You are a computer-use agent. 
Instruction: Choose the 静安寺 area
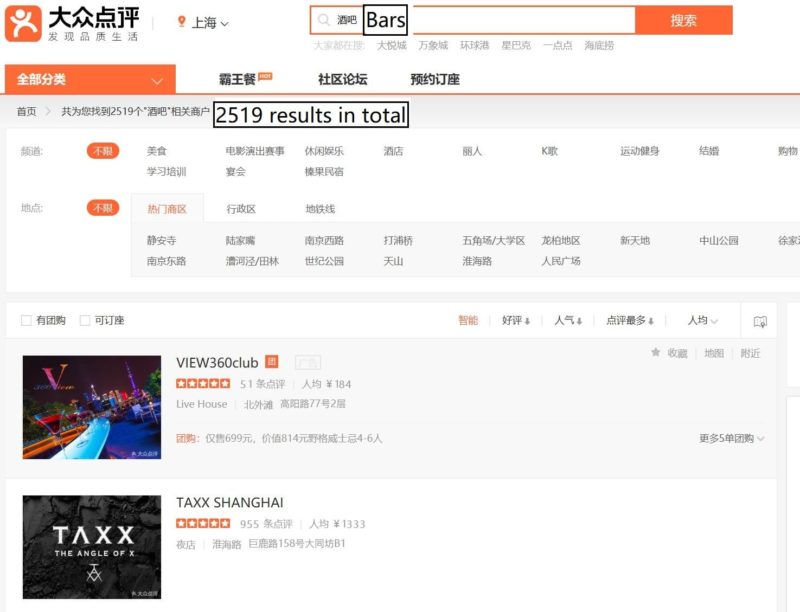161,240
